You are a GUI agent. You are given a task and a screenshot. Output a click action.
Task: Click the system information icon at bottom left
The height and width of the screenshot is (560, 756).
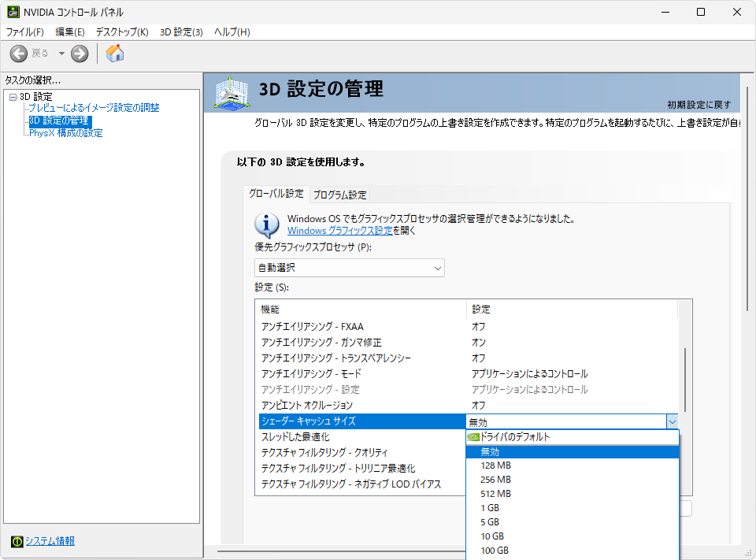point(17,541)
